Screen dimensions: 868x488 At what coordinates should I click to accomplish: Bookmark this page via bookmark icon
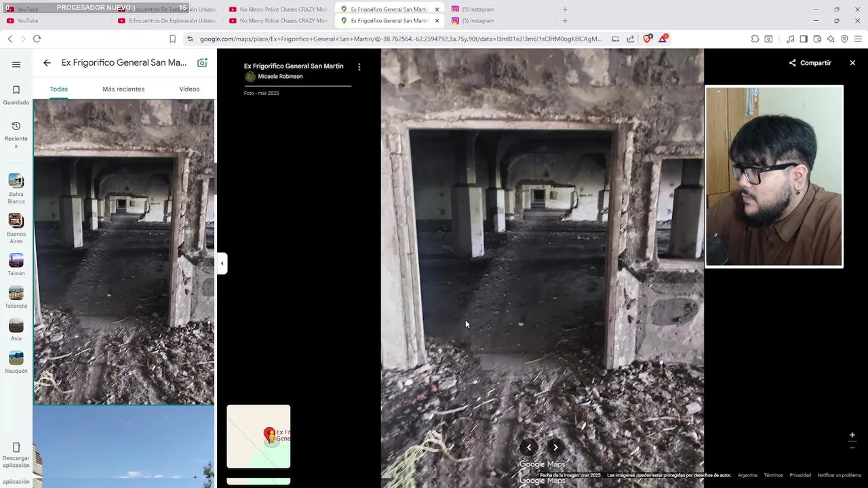(x=172, y=39)
